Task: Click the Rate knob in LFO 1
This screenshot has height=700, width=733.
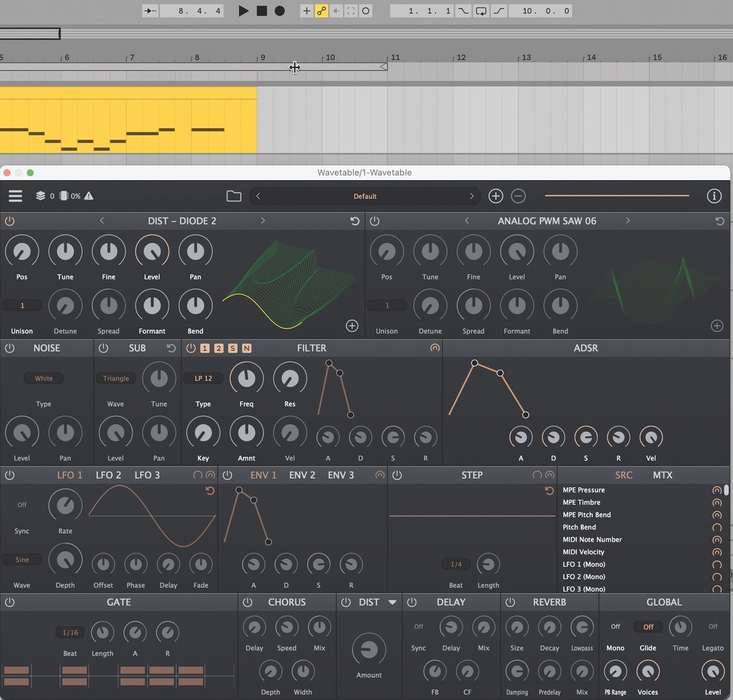Action: (65, 505)
